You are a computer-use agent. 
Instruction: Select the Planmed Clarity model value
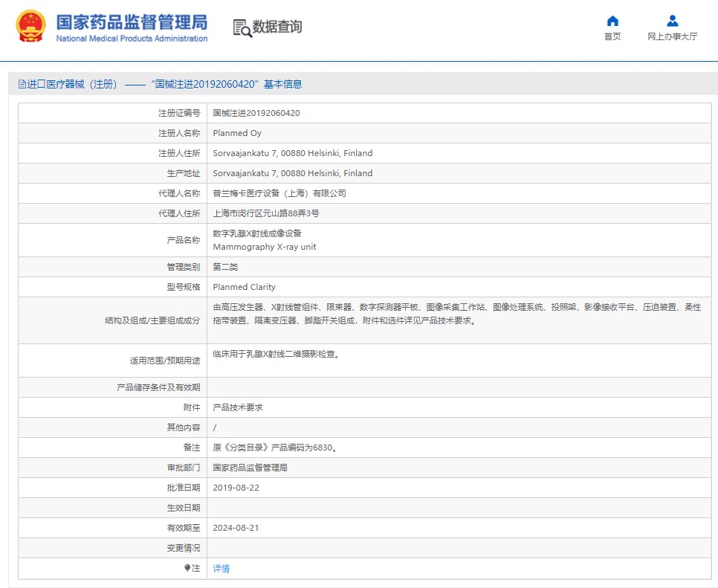[x=244, y=287]
